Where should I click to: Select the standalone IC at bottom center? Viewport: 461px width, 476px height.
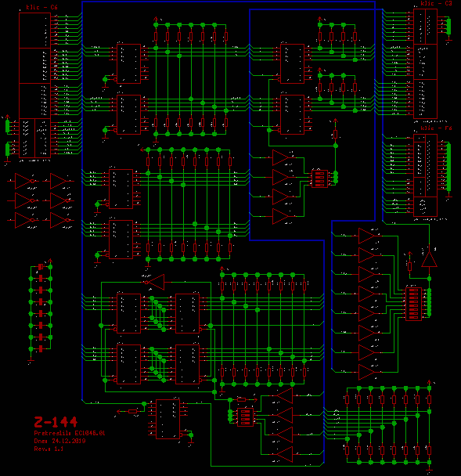click(167, 419)
